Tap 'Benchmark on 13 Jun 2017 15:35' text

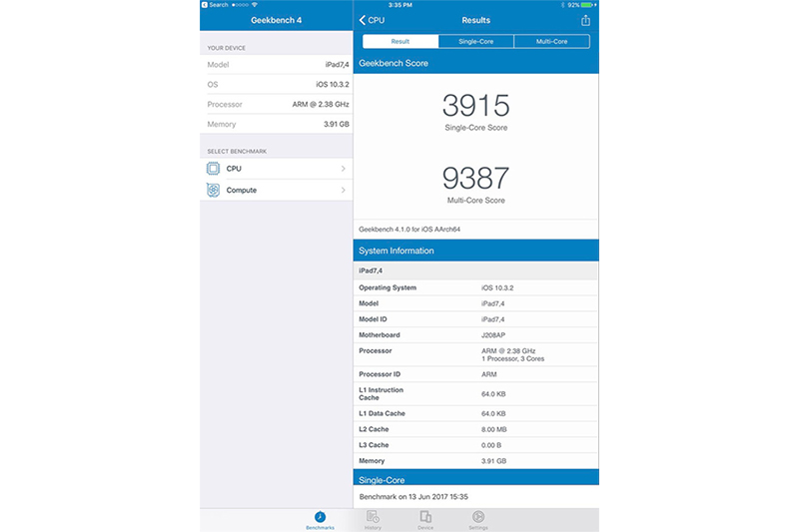pyautogui.click(x=413, y=496)
